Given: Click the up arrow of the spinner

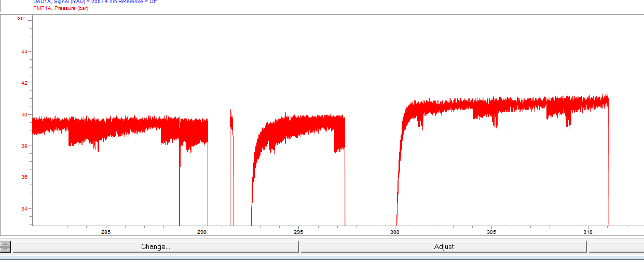Looking at the screenshot, I should 6,244.
